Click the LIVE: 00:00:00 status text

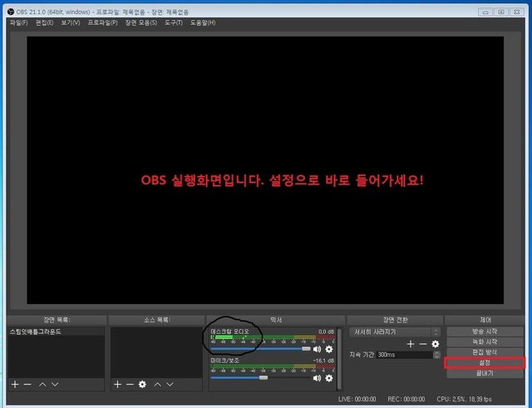[357, 399]
